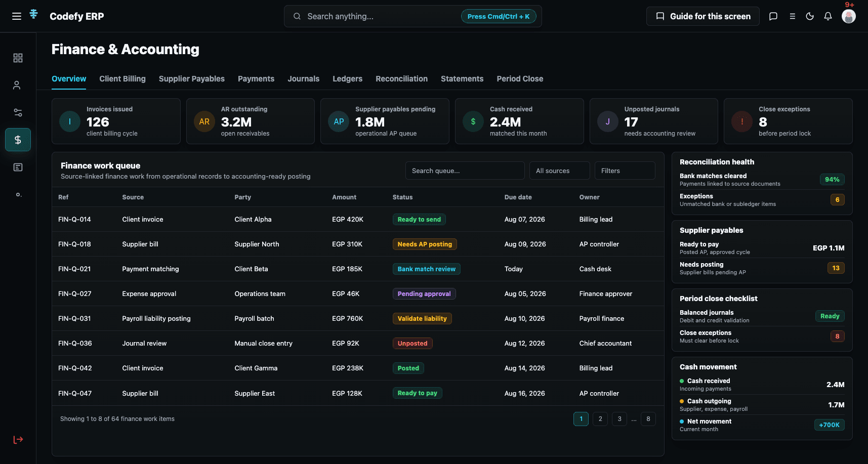Click the Close exceptions alert icon
This screenshot has height=464, width=868.
click(742, 121)
